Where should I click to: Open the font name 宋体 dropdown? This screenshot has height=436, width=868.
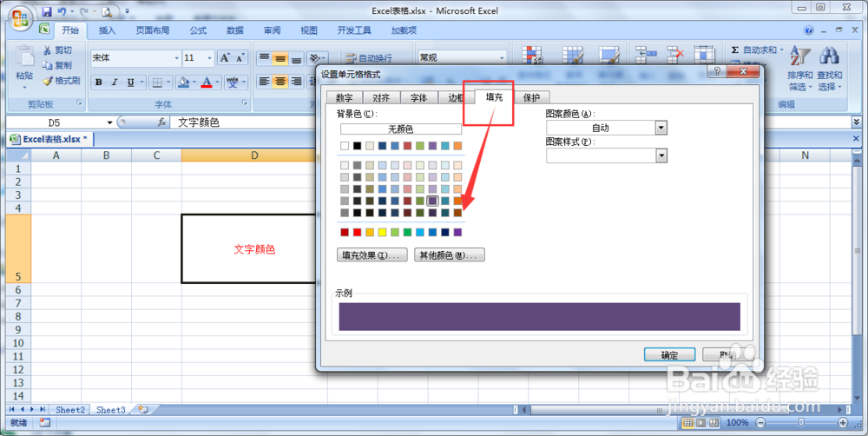coord(176,57)
